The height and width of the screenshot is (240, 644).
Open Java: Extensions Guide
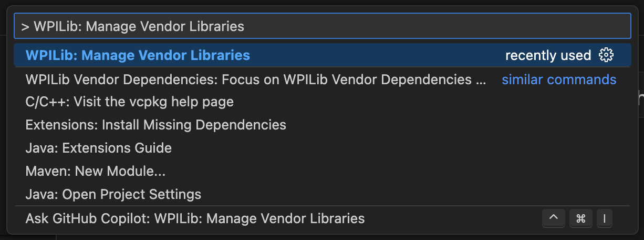pyautogui.click(x=98, y=148)
